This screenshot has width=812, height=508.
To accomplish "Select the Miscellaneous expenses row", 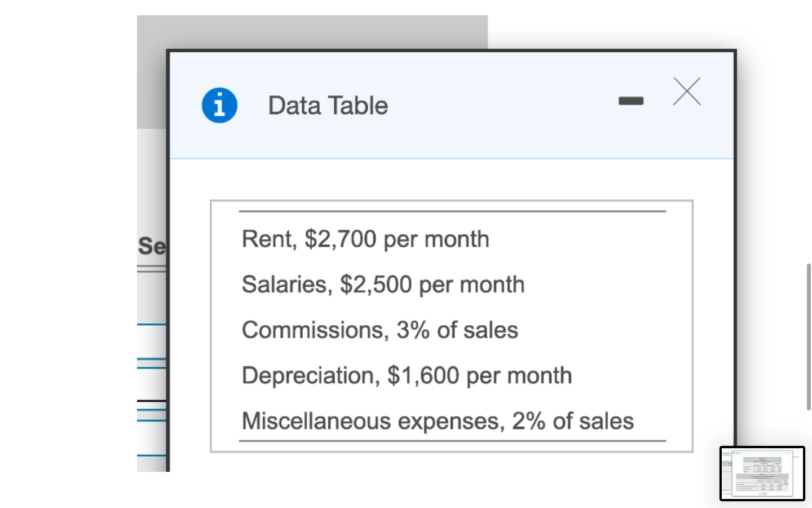I will pos(437,421).
